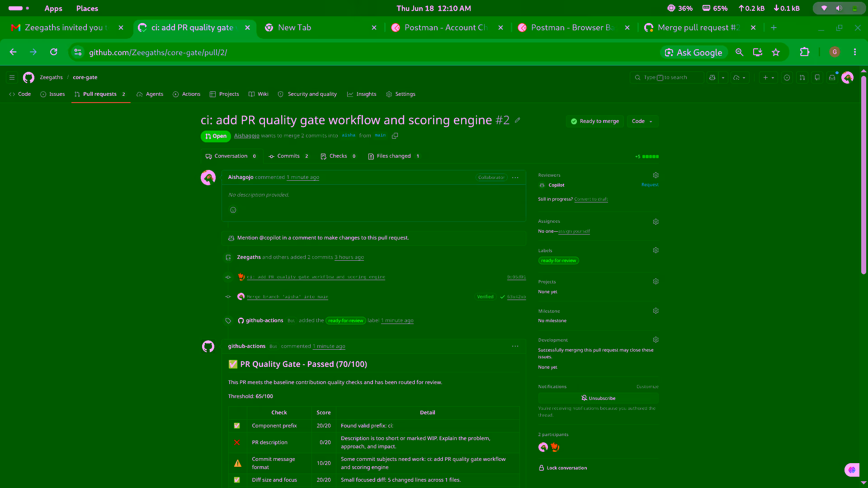Image resolution: width=868 pixels, height=488 pixels.
Task: Open a new browser tab with plus button
Action: click(774, 28)
